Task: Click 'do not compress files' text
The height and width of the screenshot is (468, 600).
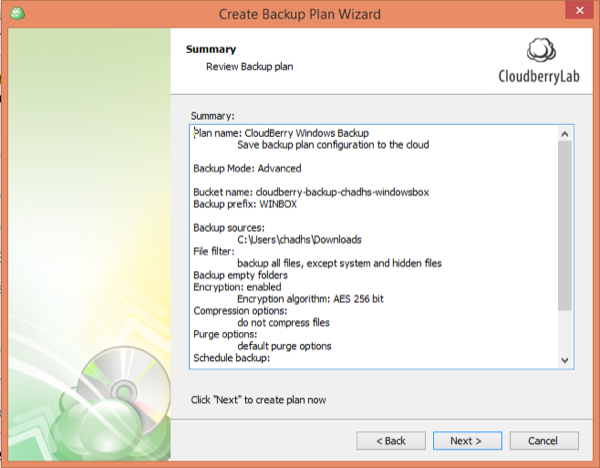Action: tap(283, 323)
